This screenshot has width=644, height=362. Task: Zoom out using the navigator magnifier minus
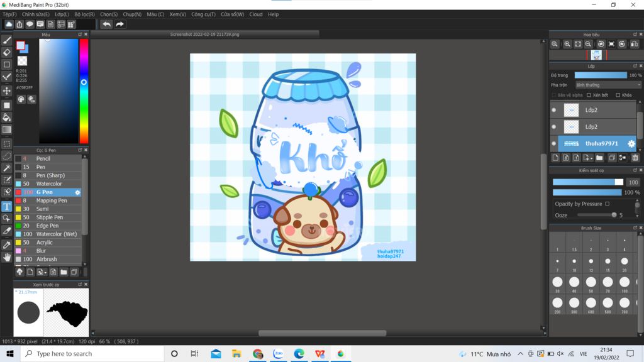588,44
